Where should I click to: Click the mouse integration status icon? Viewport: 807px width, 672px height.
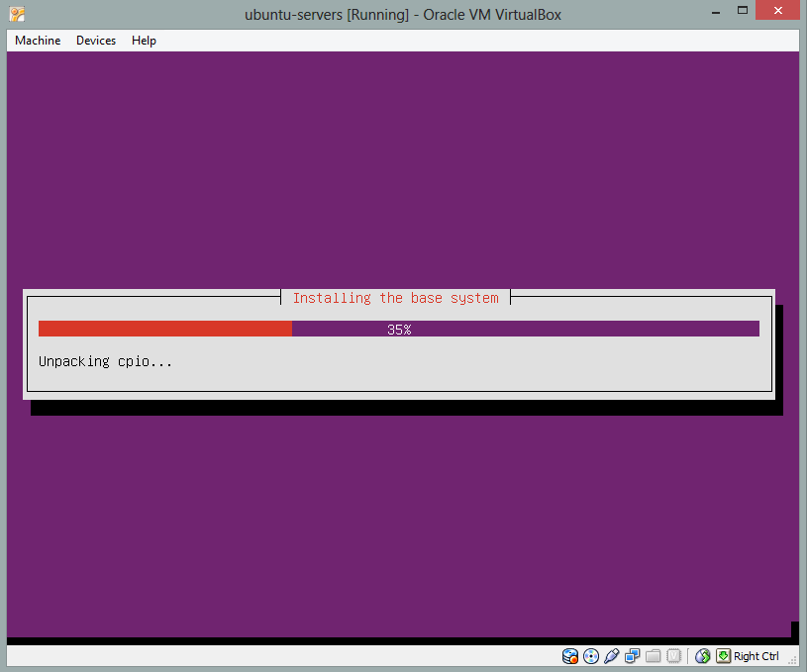pyautogui.click(x=702, y=656)
